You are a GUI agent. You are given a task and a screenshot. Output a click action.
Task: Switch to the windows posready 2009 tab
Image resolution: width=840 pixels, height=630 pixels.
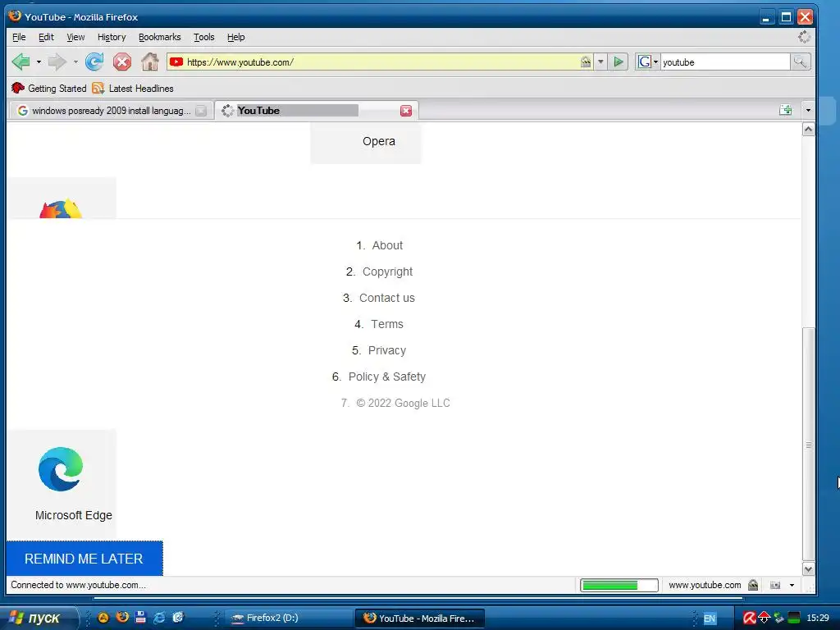pos(111,111)
